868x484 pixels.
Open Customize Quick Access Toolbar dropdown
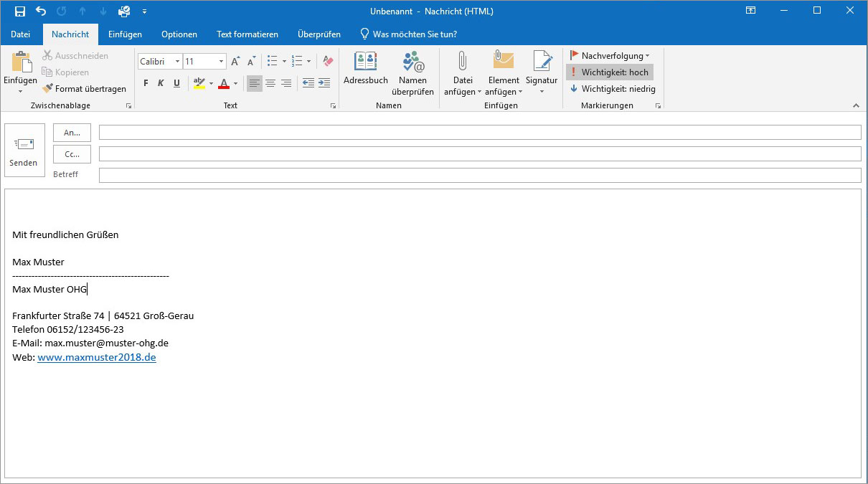point(144,11)
